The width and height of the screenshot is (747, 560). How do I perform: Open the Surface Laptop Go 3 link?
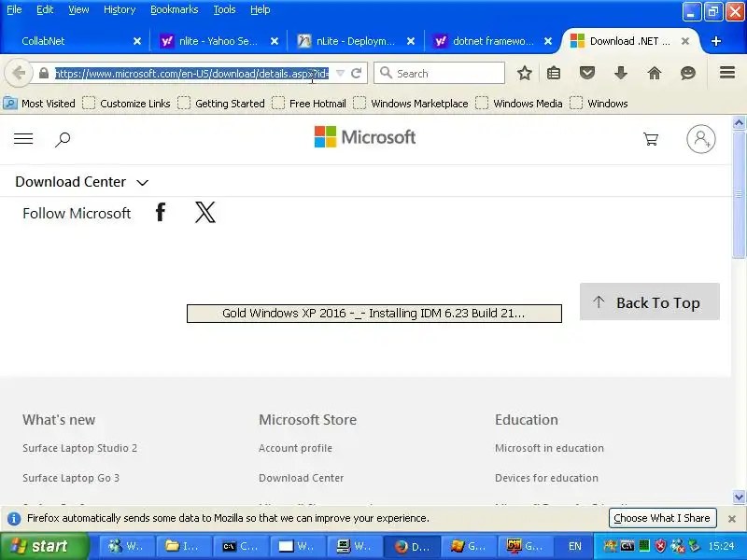click(x=71, y=478)
